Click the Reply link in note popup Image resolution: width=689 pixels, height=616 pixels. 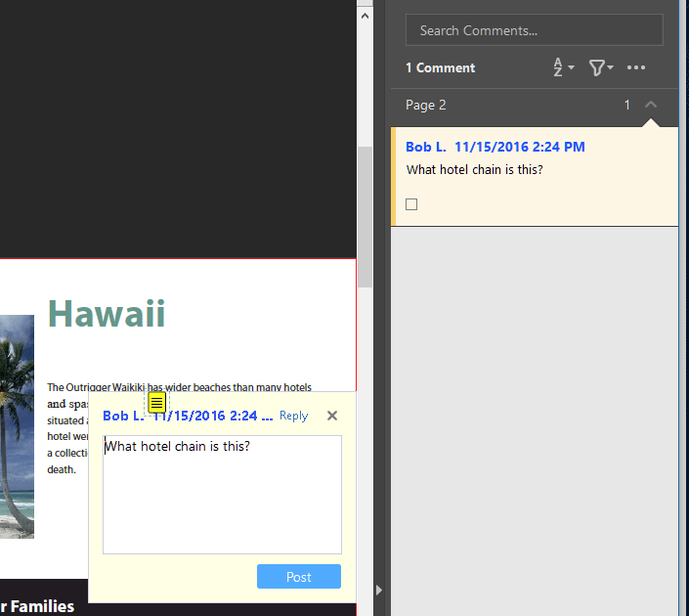point(293,416)
